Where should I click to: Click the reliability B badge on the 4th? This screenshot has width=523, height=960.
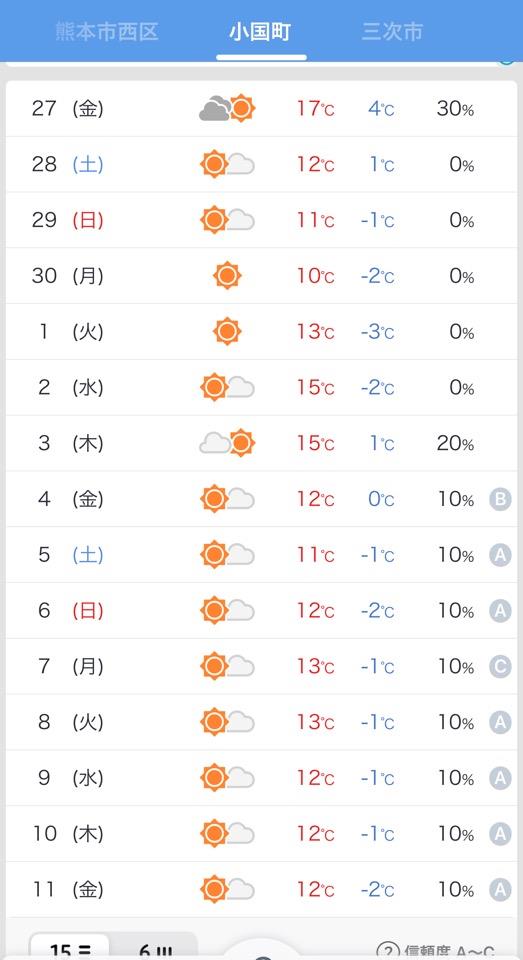[500, 500]
